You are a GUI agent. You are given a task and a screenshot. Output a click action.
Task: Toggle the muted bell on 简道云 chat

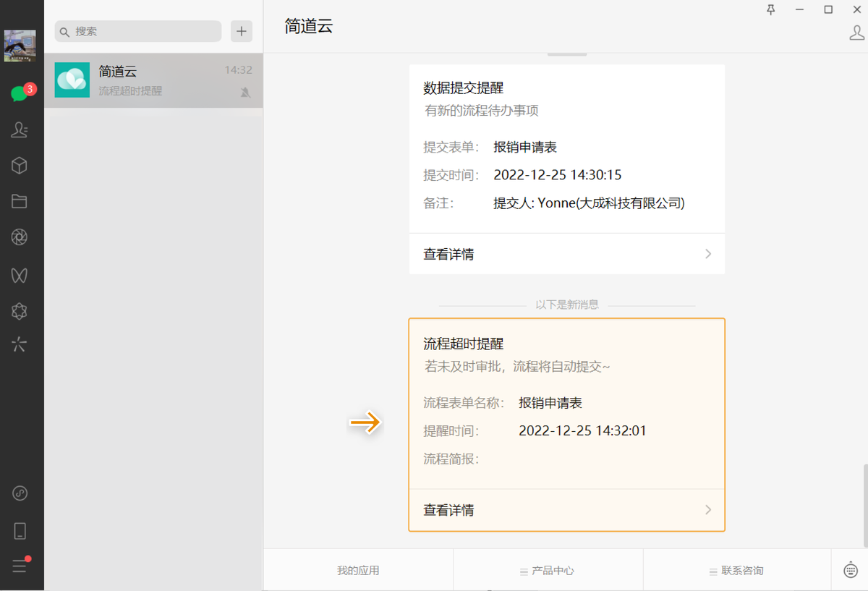[245, 92]
